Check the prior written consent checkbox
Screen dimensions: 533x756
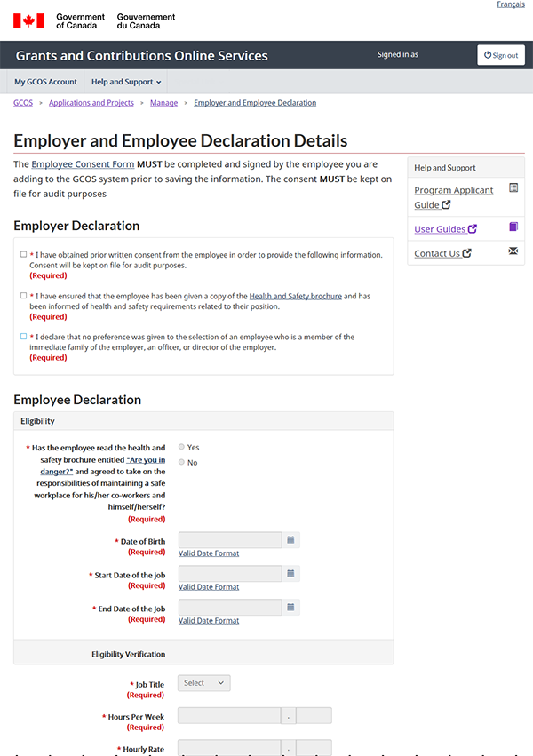point(23,254)
